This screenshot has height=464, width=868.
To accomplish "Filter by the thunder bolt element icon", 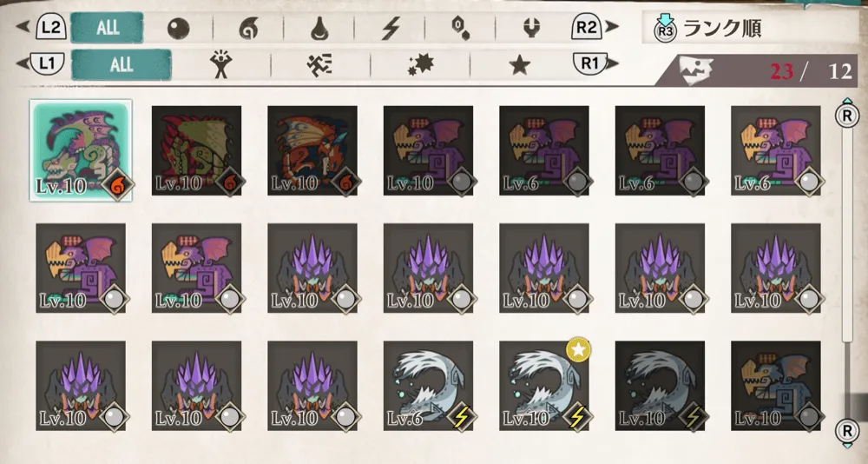I will click(391, 29).
